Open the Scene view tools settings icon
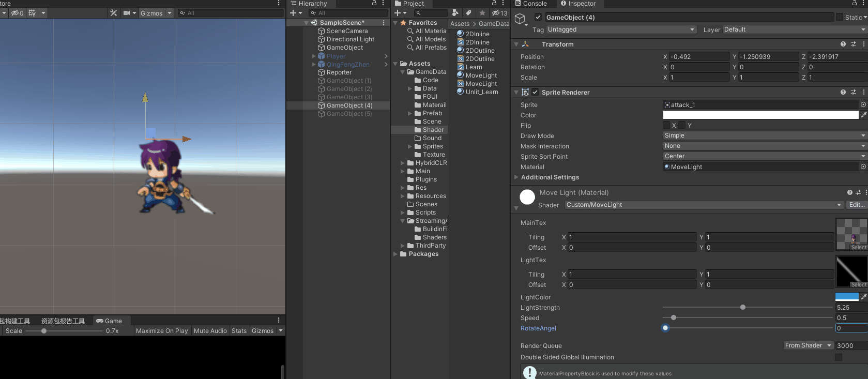 tap(114, 13)
